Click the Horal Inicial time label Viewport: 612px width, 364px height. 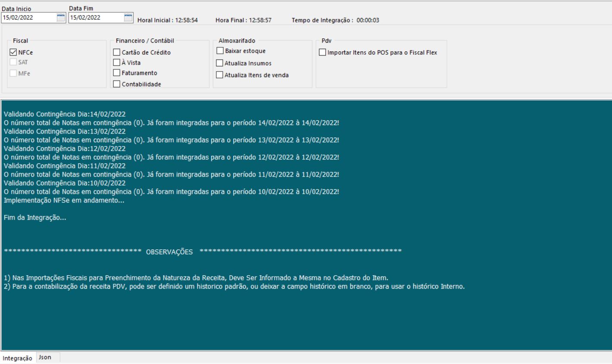168,20
